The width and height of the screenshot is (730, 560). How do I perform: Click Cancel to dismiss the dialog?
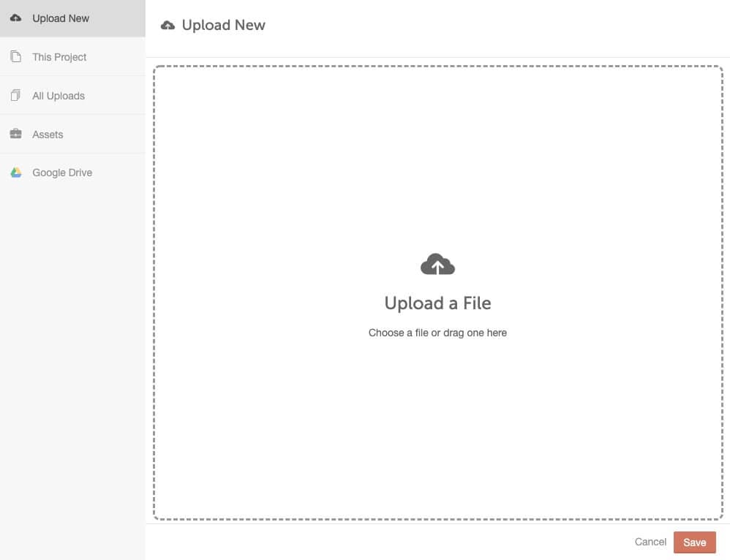click(650, 542)
